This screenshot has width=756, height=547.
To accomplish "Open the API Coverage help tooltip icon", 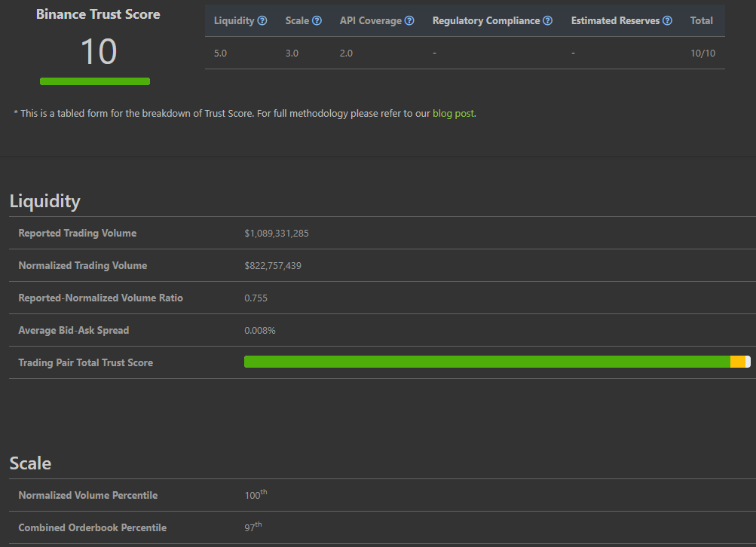I will [409, 21].
